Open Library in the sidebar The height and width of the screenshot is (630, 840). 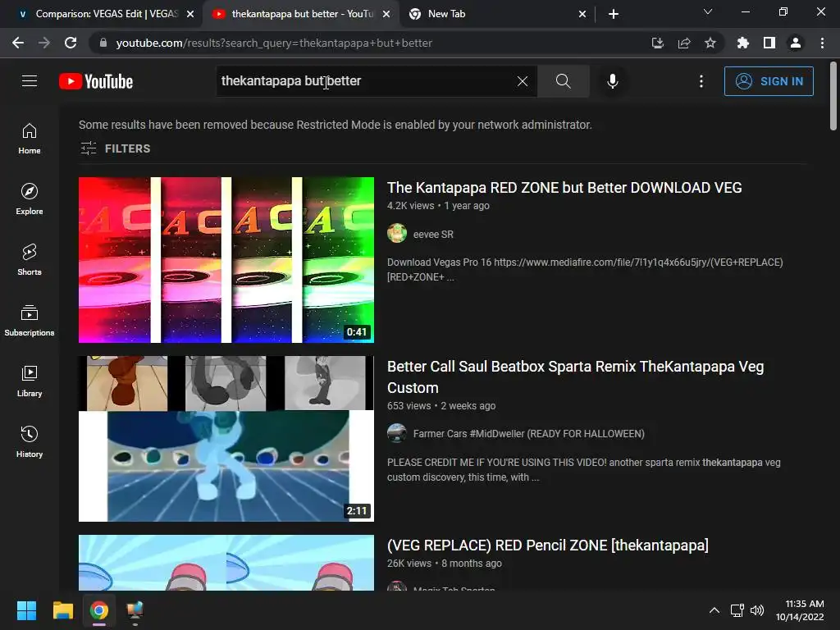click(30, 381)
